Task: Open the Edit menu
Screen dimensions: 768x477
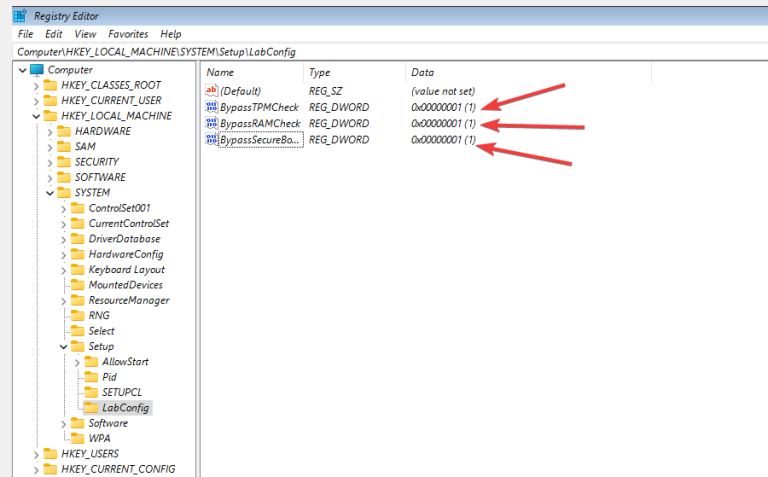Action: point(53,34)
